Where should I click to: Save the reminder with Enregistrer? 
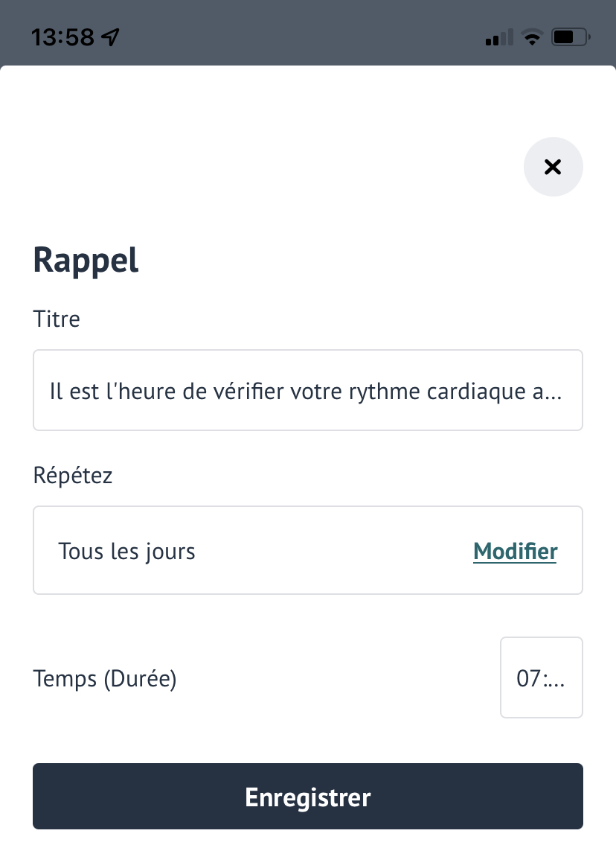[308, 796]
